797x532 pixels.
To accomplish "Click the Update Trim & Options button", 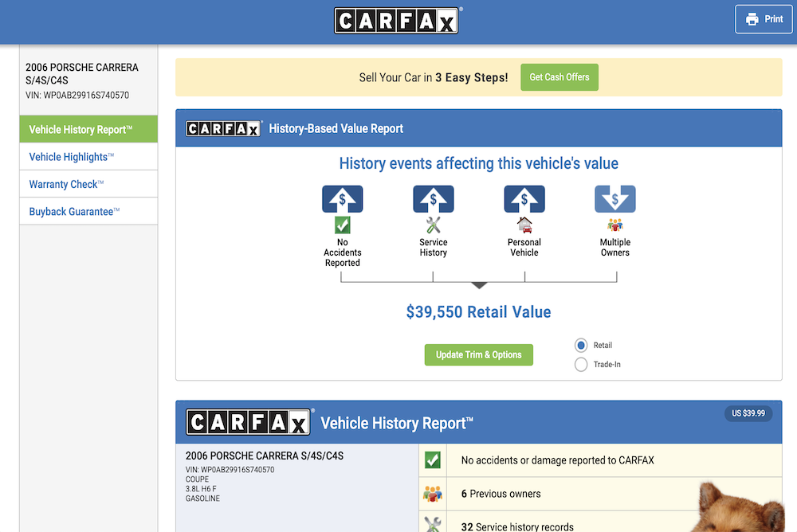I will (478, 355).
